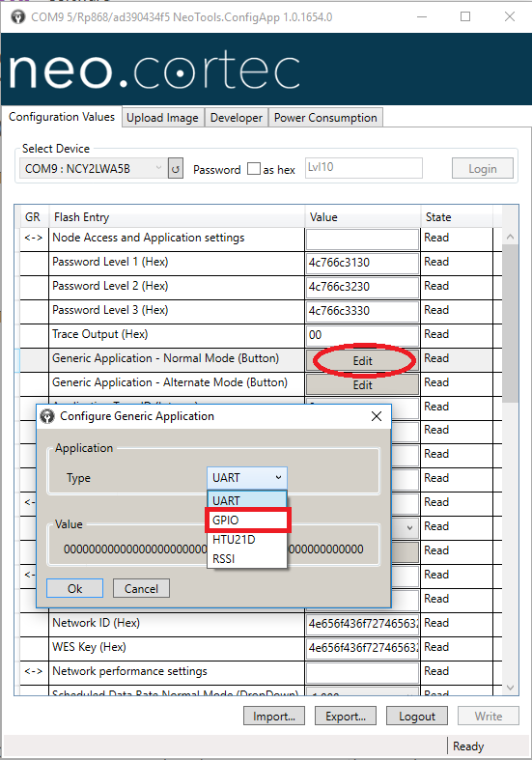Select the 'Password Level 1 (Hex)' row label
Screen dimensions: 532x760
pyautogui.click(x=110, y=262)
